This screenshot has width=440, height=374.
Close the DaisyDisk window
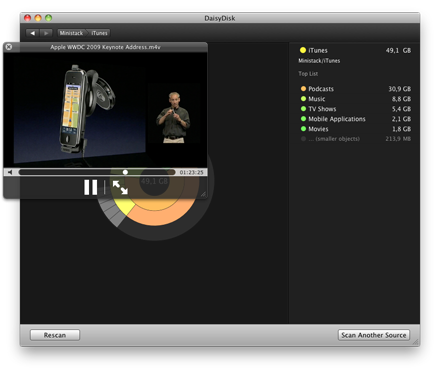(28, 18)
